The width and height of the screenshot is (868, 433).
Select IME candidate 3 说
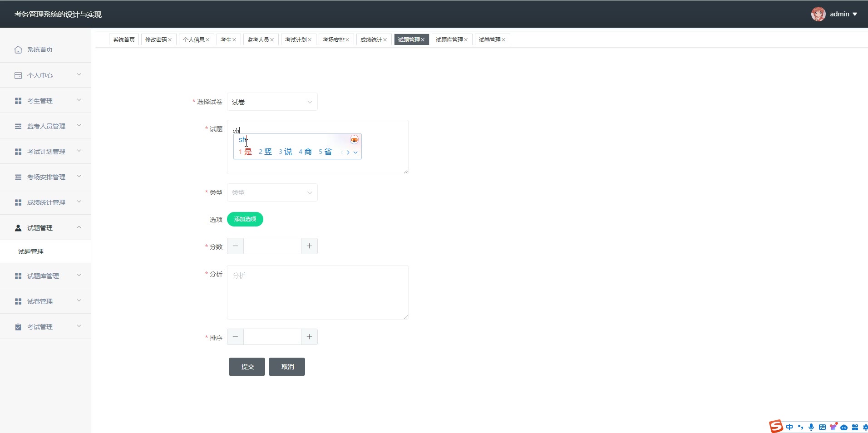pyautogui.click(x=286, y=152)
